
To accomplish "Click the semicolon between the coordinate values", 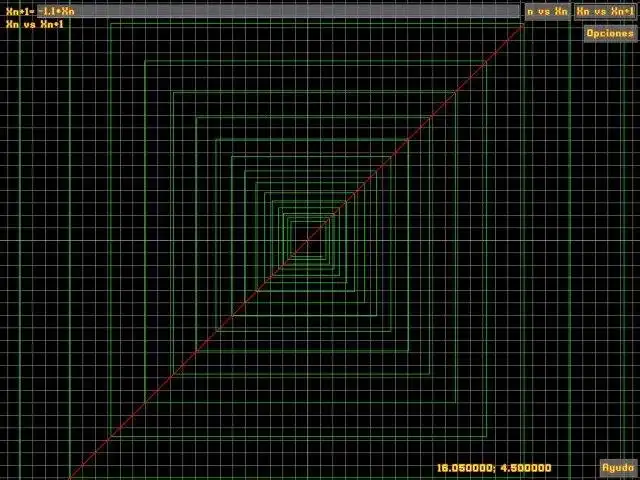I will [496, 468].
